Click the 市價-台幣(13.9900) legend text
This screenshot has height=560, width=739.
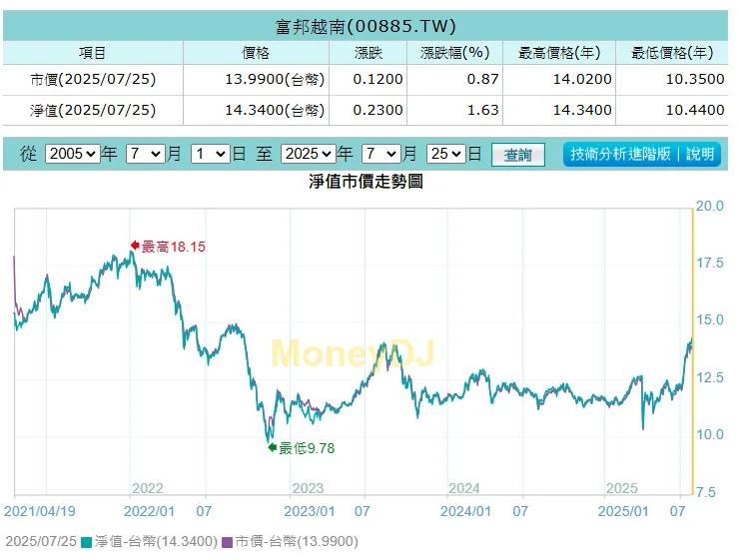click(297, 542)
